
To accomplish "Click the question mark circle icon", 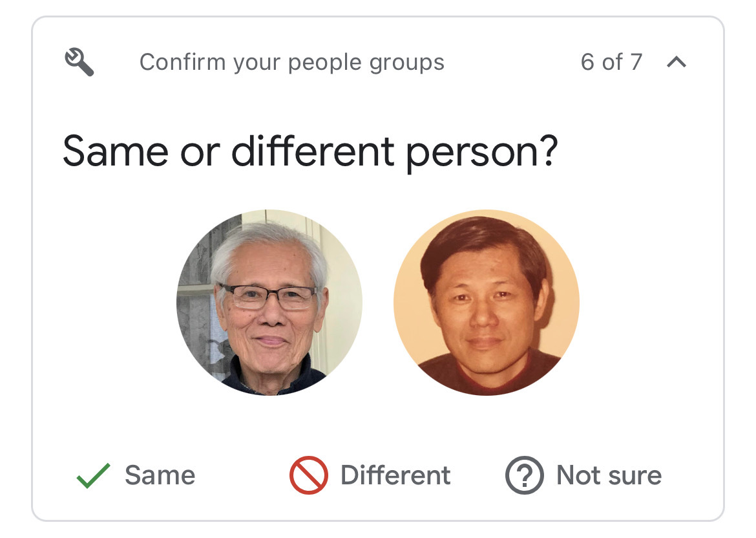I will click(525, 475).
